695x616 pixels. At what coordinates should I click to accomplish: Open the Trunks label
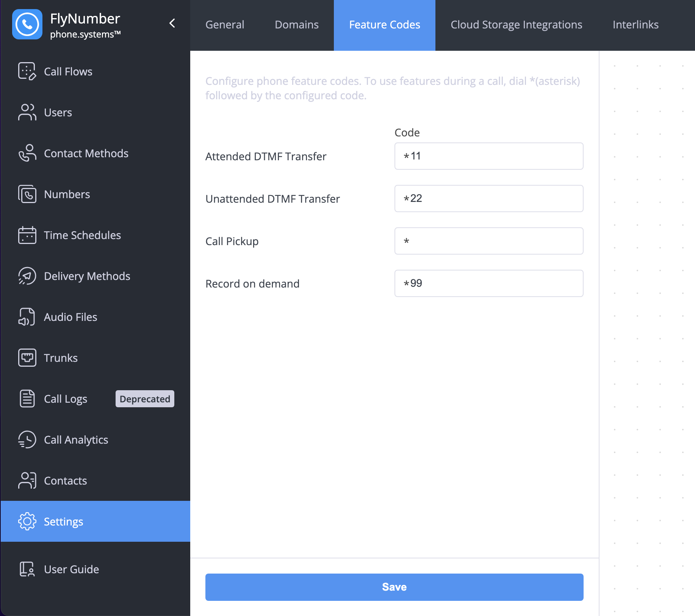click(61, 358)
